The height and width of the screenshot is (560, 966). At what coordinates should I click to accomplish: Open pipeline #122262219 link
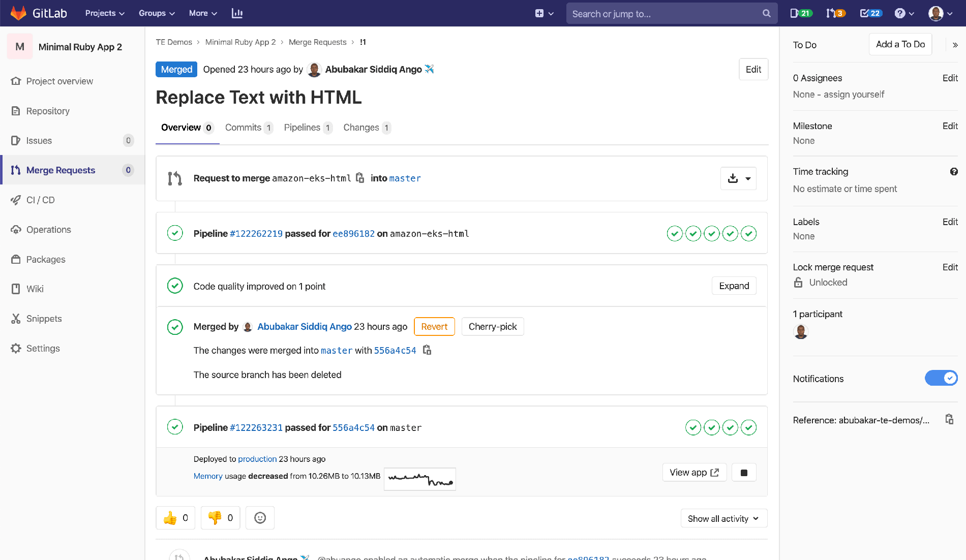[x=256, y=233]
